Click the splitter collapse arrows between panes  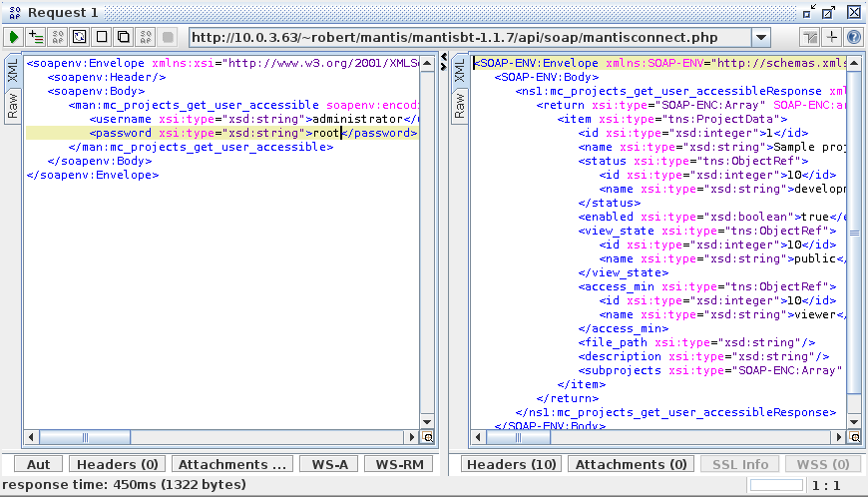(x=444, y=62)
